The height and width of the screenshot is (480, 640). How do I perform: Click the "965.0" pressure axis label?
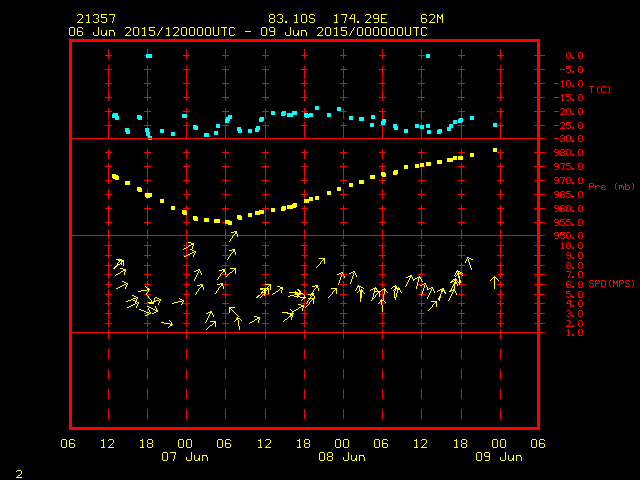[569, 194]
